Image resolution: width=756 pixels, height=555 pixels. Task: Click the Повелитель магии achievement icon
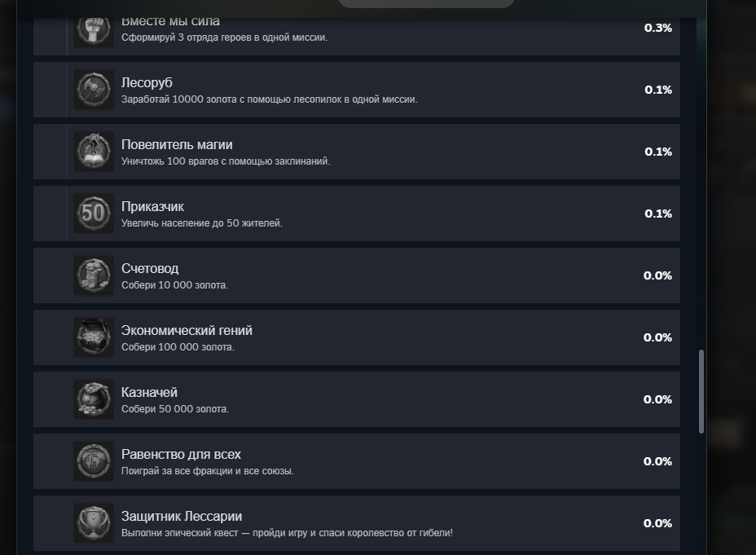[x=94, y=152]
